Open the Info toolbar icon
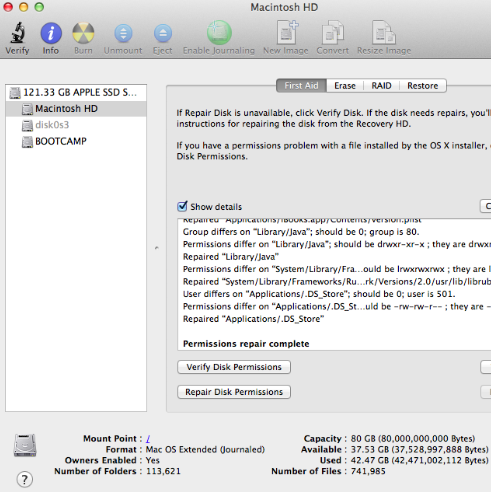The width and height of the screenshot is (491, 492). click(51, 33)
